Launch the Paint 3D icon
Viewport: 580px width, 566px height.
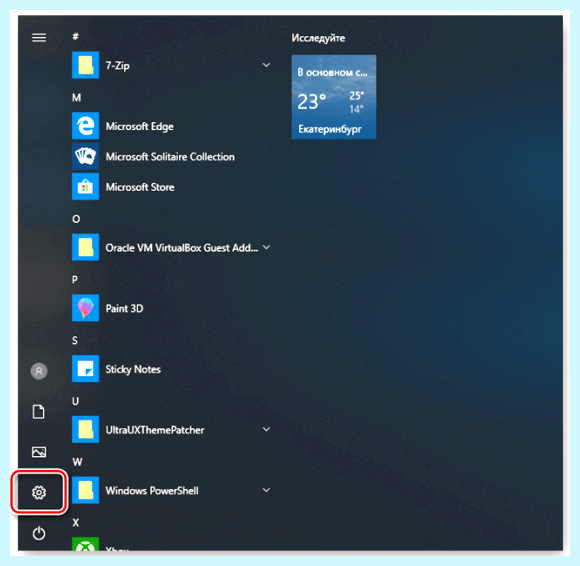pos(85,308)
